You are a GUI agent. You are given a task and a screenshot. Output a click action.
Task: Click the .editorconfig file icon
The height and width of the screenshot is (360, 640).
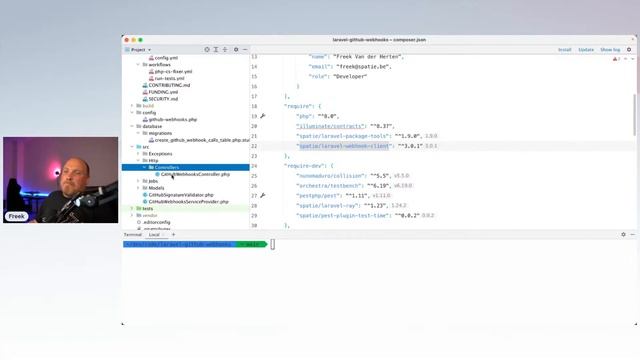(x=139, y=222)
